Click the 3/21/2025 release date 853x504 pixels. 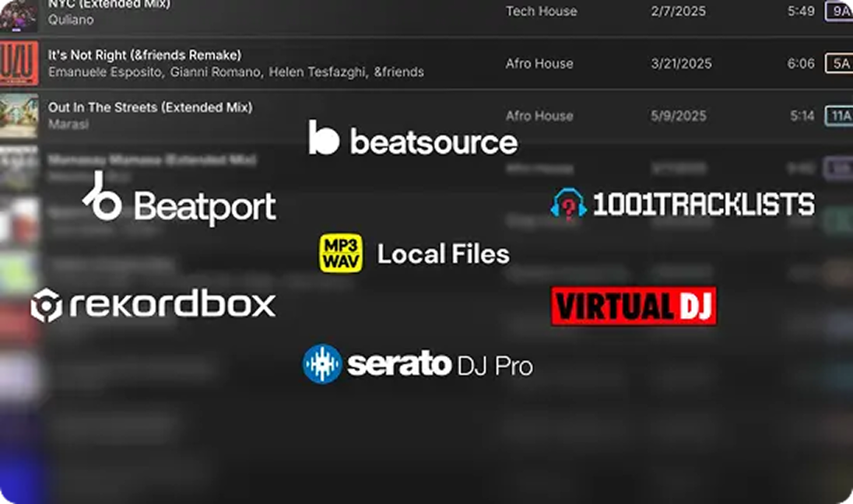pyautogui.click(x=681, y=64)
